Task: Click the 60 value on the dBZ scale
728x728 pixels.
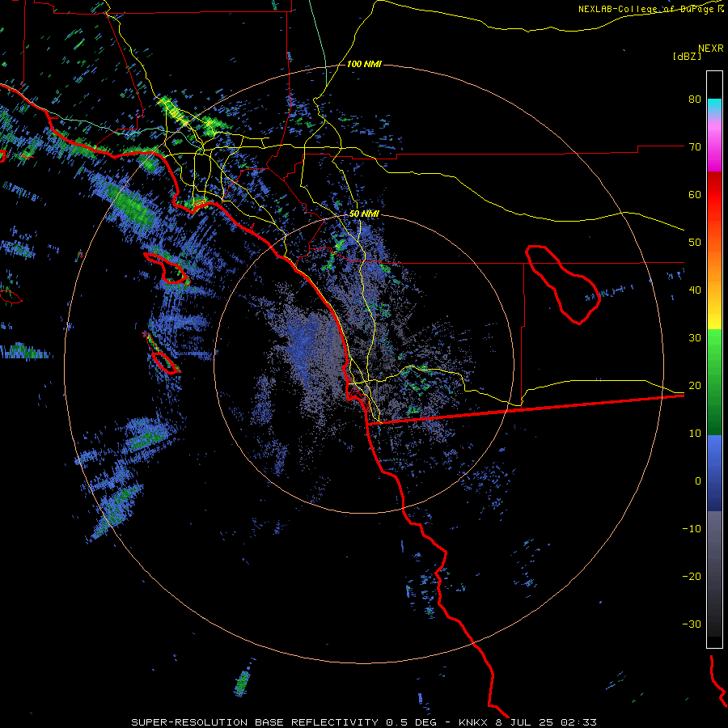Action: (695, 194)
